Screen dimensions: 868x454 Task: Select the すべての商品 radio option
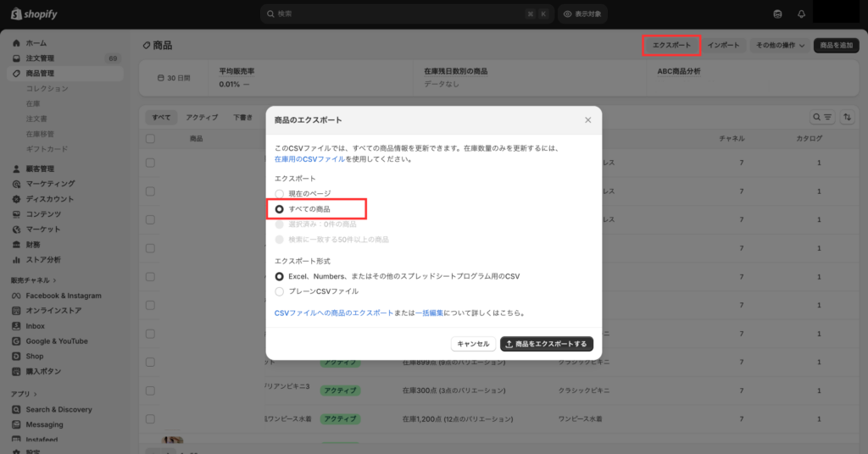[x=280, y=209]
